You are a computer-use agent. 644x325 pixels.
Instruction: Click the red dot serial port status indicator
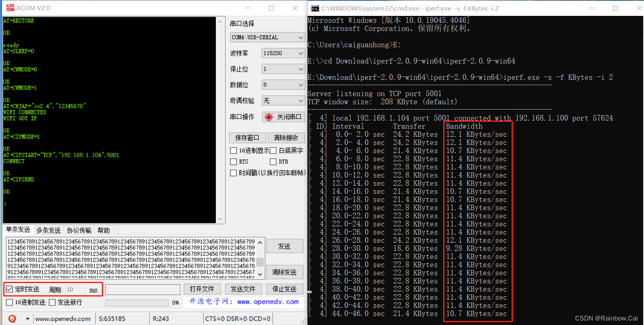click(269, 117)
